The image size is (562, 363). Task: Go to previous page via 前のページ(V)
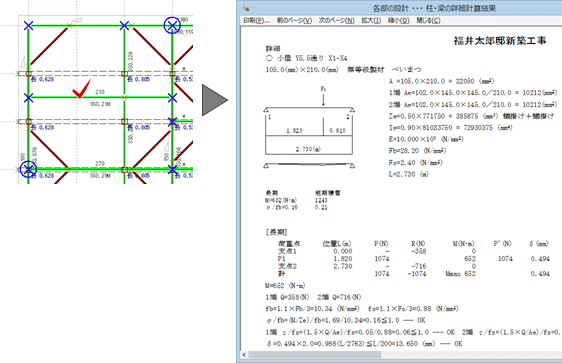tap(294, 20)
